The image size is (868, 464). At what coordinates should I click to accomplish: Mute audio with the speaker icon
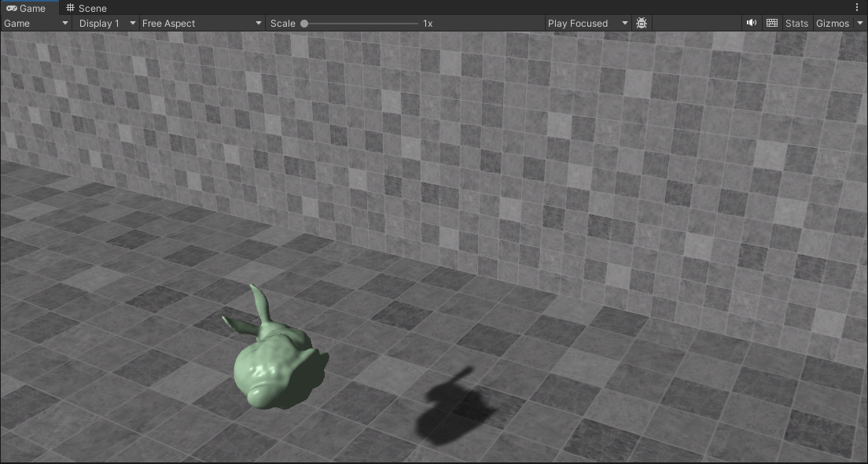tap(751, 24)
